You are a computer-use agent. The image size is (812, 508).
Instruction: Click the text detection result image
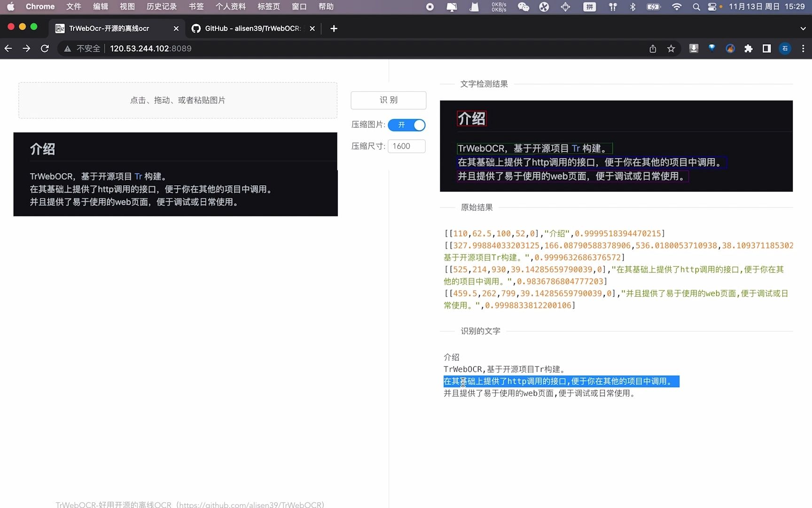(616, 146)
